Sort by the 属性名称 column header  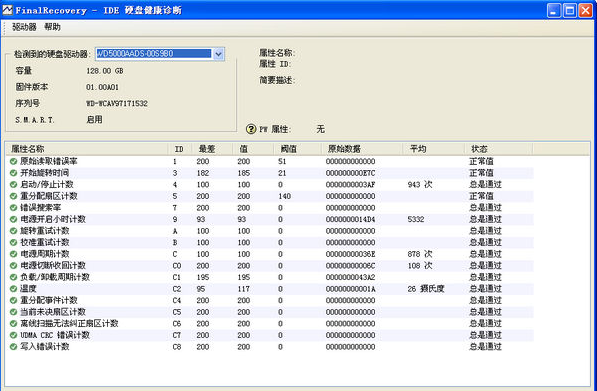86,149
